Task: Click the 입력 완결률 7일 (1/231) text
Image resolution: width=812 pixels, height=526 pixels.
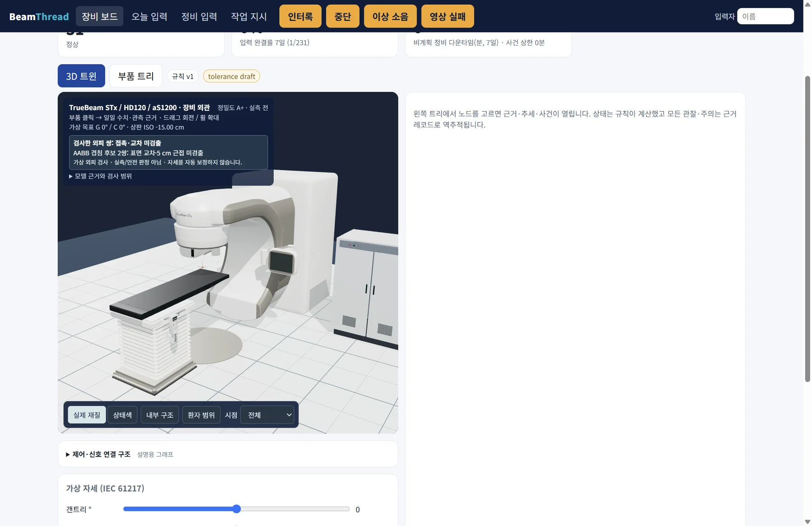Action: [274, 42]
